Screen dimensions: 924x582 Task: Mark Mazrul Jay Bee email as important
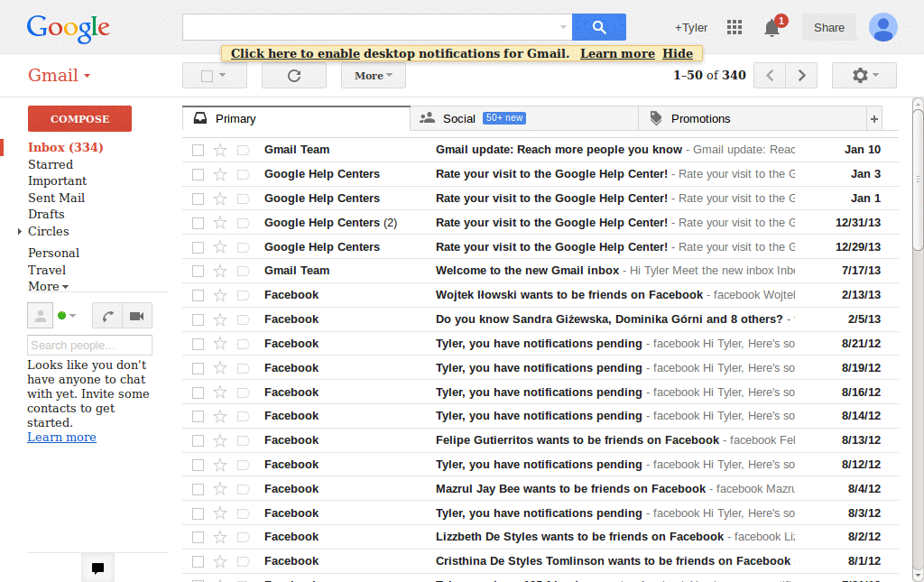coord(244,490)
